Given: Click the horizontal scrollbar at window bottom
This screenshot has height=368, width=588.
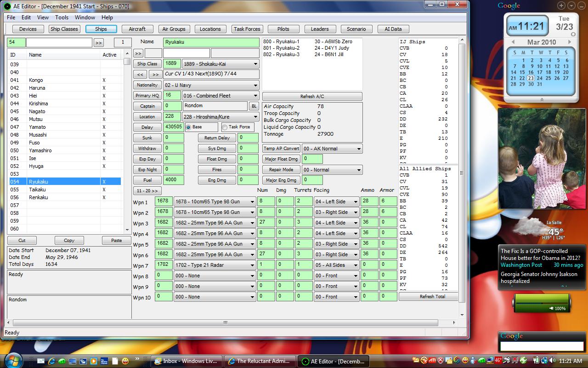Looking at the screenshot, I should coord(225,322).
